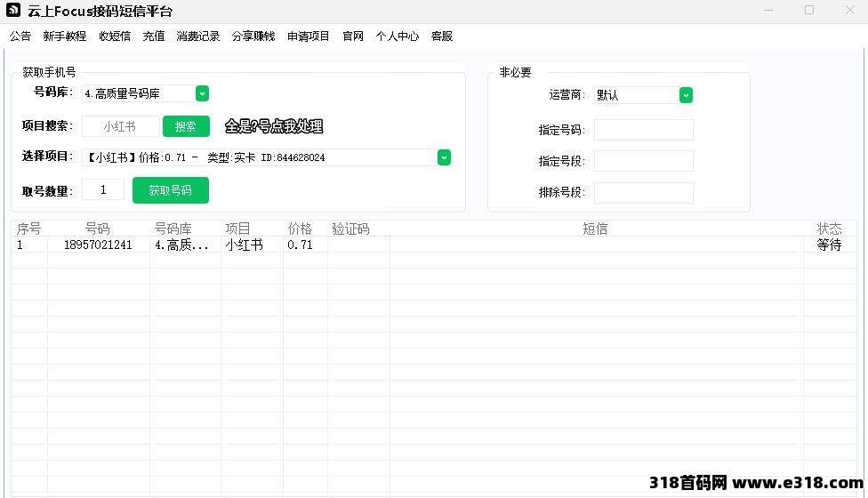Image resolution: width=868 pixels, height=498 pixels.
Task: Expand the 号码库 dropdown arrow
Action: tap(202, 93)
